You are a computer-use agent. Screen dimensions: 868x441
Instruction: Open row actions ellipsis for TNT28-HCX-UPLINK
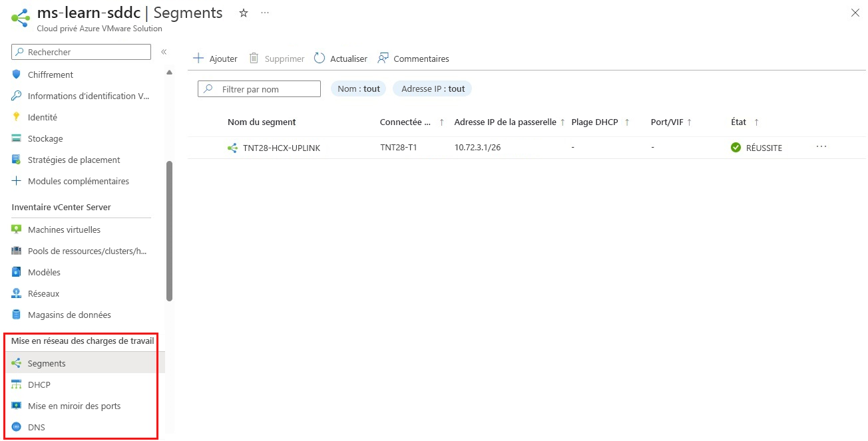point(821,146)
